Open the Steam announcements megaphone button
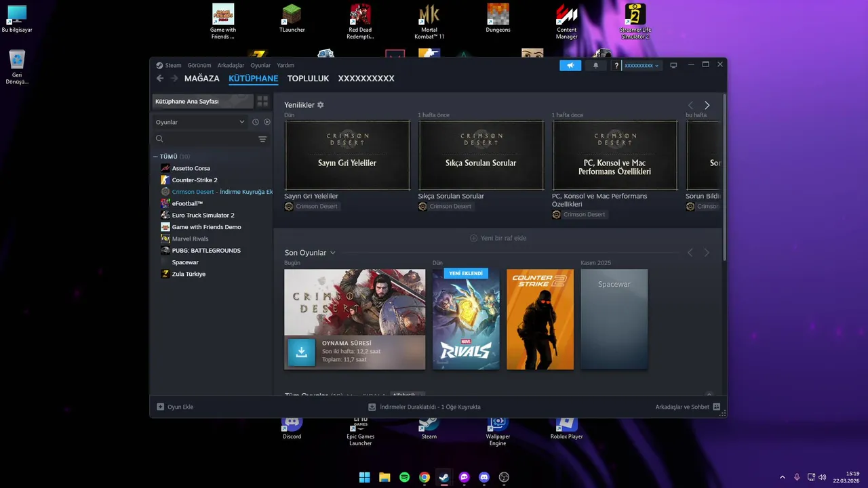The height and width of the screenshot is (488, 868). pos(570,66)
